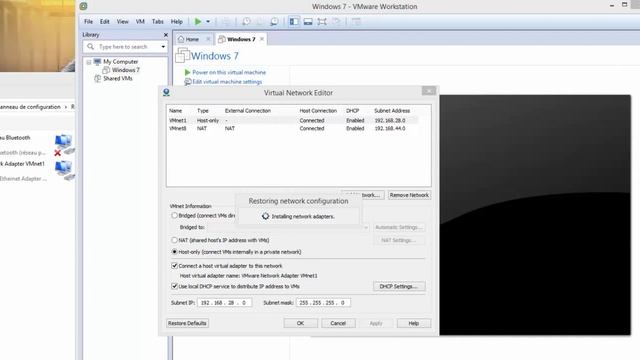
Task: Click the Subnet Address column header
Action: [x=392, y=111]
